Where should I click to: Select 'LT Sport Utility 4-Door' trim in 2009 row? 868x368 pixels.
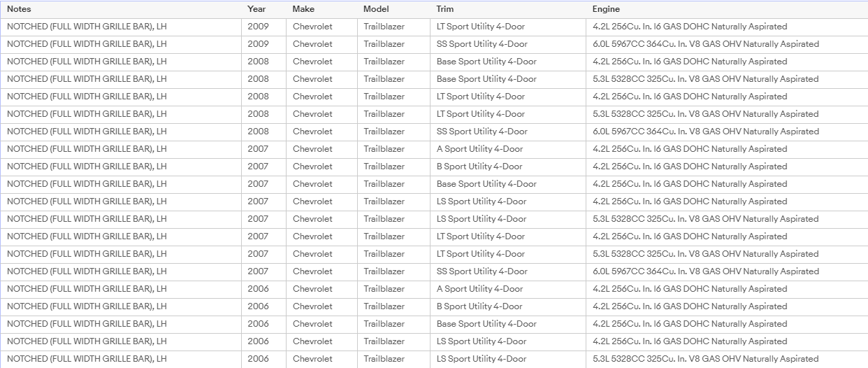(x=481, y=27)
